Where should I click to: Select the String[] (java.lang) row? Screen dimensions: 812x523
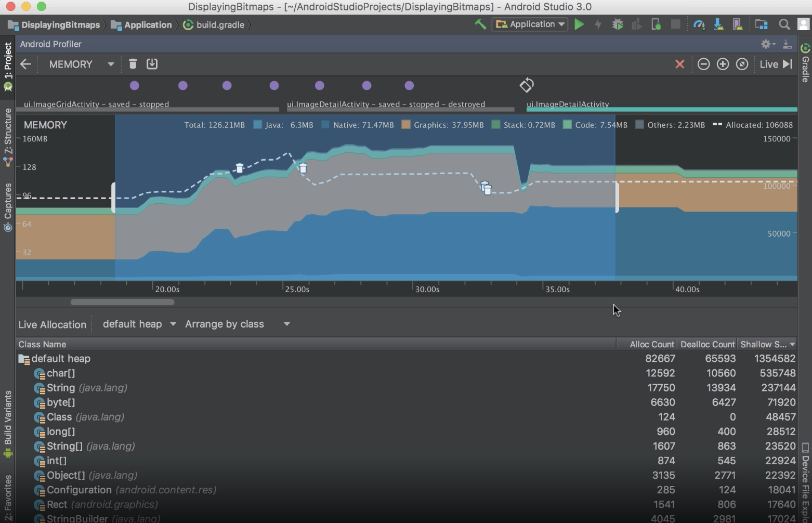[x=407, y=446]
